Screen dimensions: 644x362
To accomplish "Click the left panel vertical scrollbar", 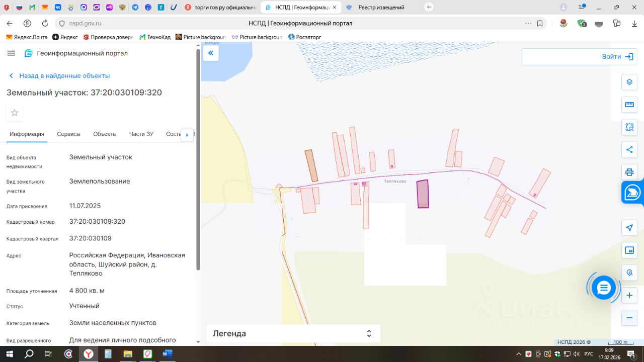I will point(198,159).
